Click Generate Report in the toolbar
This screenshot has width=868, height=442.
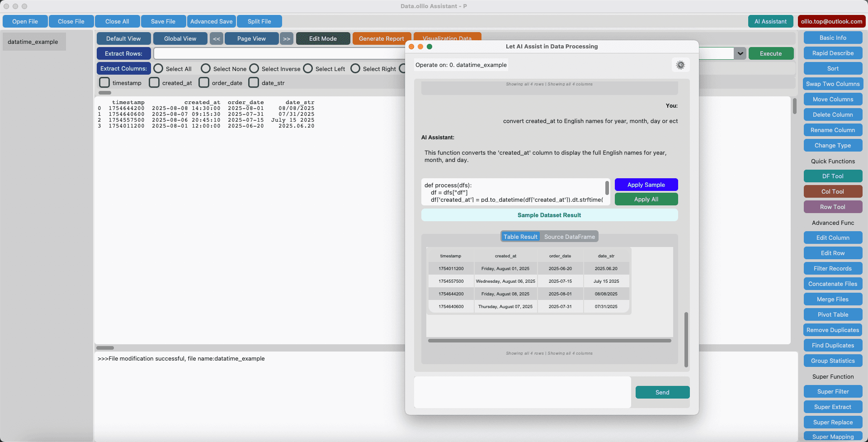click(x=381, y=38)
